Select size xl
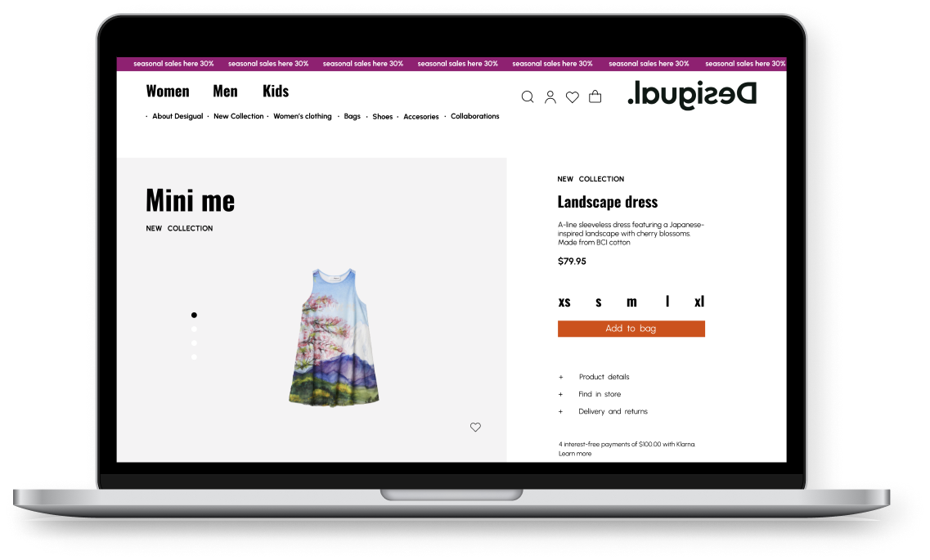The width and height of the screenshot is (930, 560). click(x=699, y=302)
